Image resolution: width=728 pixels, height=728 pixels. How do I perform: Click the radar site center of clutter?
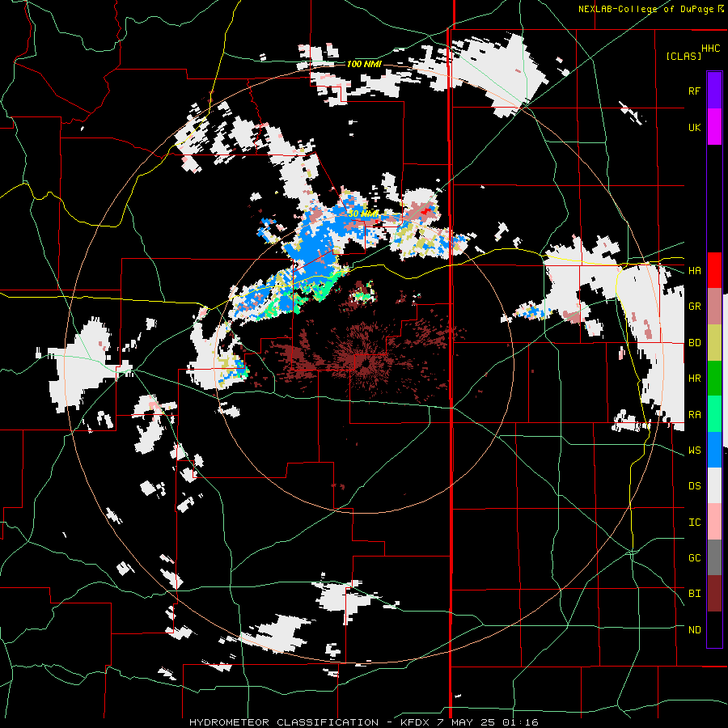366,363
